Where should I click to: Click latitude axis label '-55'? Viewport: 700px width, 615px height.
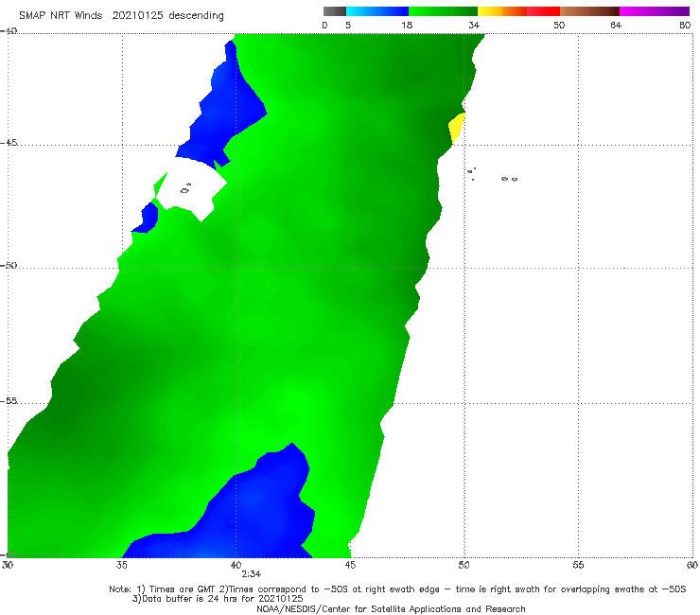(x=9, y=401)
